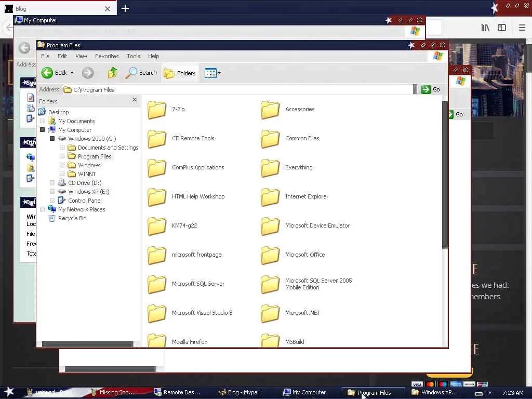Select the HTML Help Workshop folder icon
The image size is (532, 399).
[x=157, y=197]
